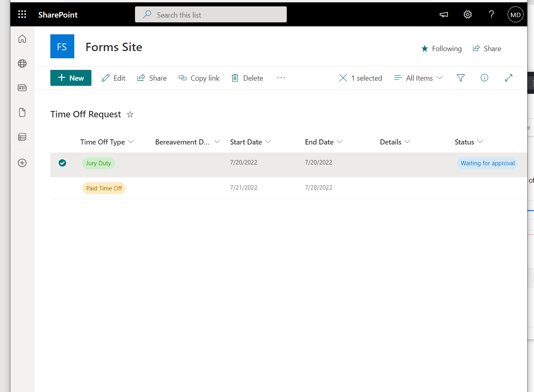
Task: Open the help question mark
Action: point(492,14)
